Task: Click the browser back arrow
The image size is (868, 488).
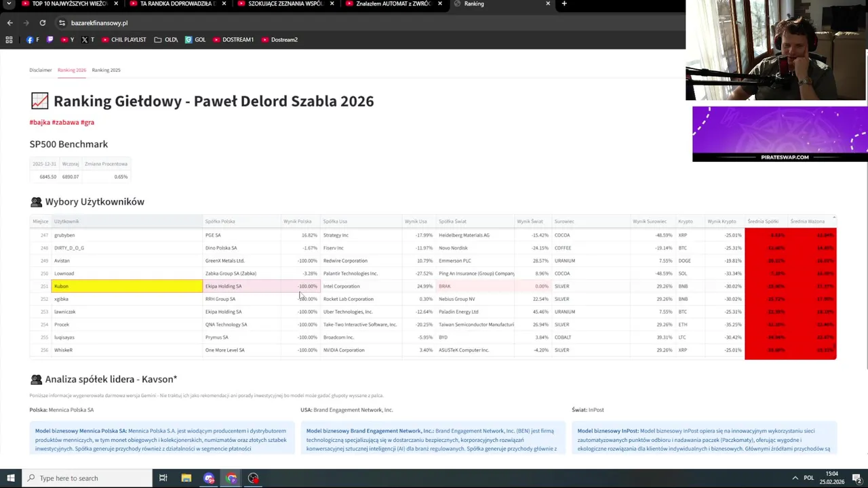Action: coord(9,23)
